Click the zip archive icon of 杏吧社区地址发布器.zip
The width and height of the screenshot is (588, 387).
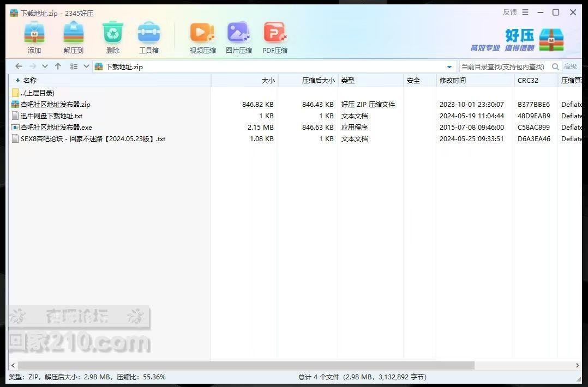15,105
